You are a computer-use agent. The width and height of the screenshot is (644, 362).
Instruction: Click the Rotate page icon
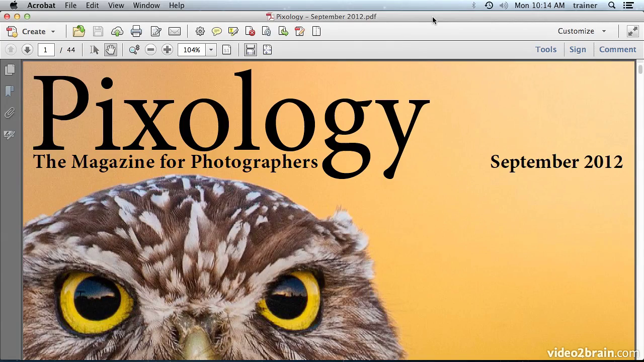pos(267,31)
